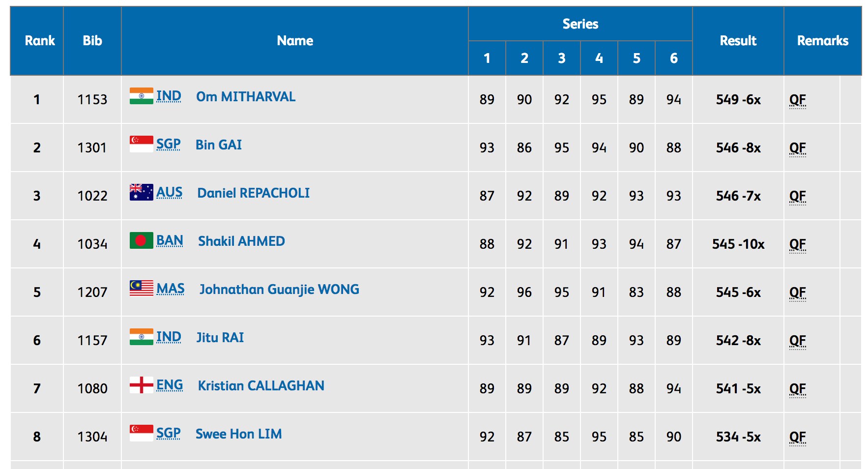Screen dimensions: 868x469
Task: Open the MAS country code link
Action: pyautogui.click(x=170, y=289)
